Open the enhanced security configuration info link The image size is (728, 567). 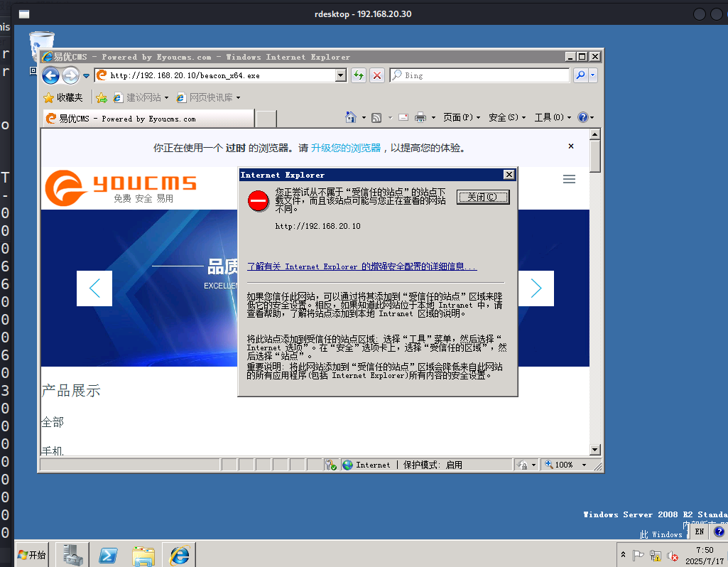[362, 266]
